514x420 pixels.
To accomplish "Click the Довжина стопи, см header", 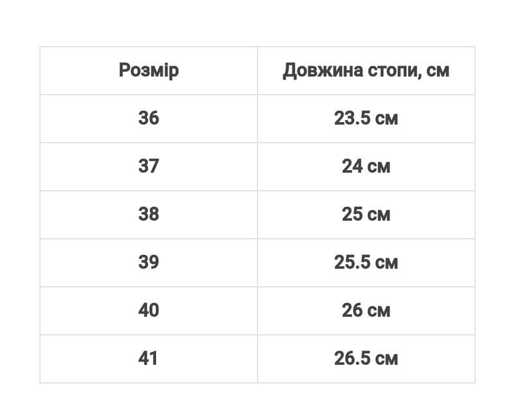I will point(366,70).
